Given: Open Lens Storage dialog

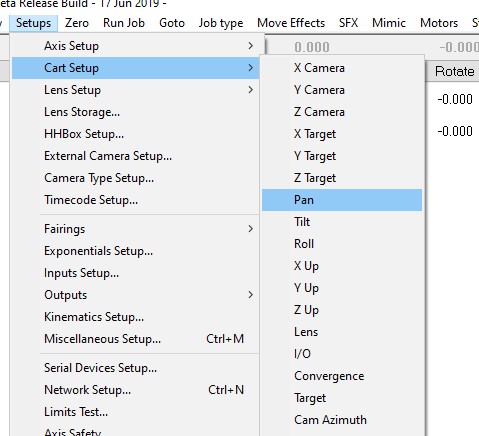Looking at the screenshot, I should click(x=135, y=112).
